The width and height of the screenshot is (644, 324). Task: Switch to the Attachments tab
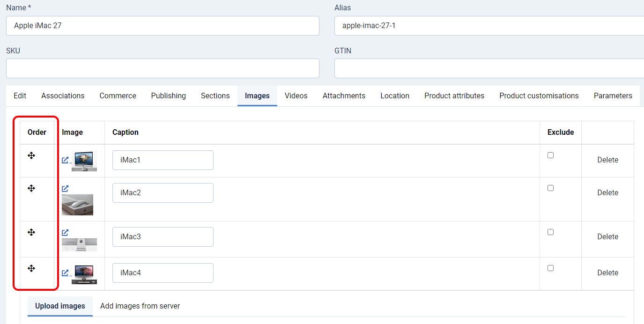(344, 96)
